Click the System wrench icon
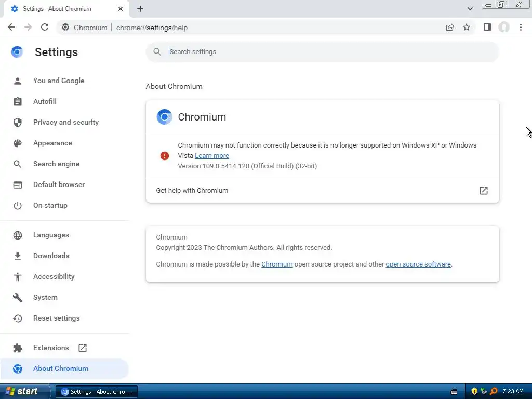The height and width of the screenshot is (399, 532). pyautogui.click(x=18, y=298)
